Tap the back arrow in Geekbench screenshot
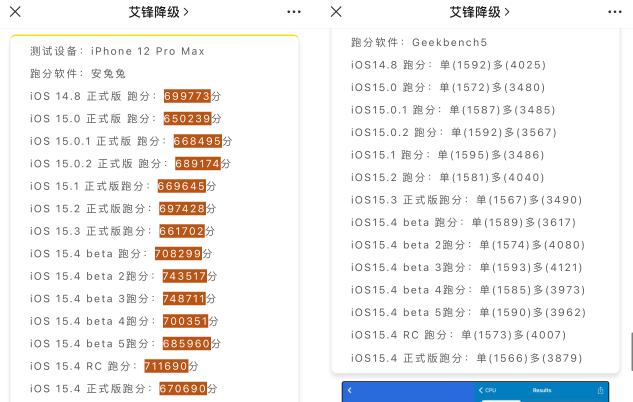Screen dimensions: 633x402 point(350,390)
